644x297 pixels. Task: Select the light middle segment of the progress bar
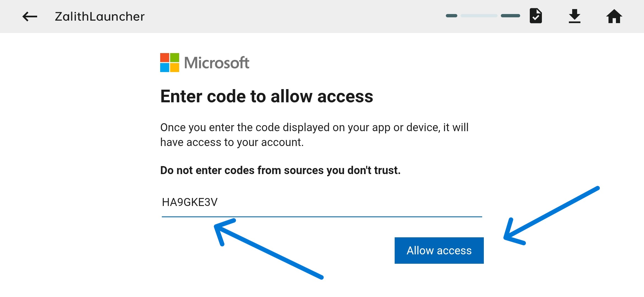[479, 16]
